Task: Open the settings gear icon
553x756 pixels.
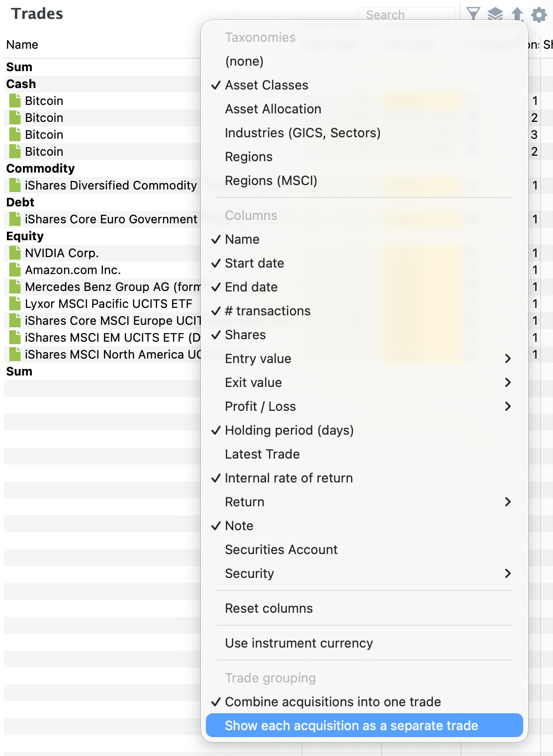Action: [x=539, y=14]
